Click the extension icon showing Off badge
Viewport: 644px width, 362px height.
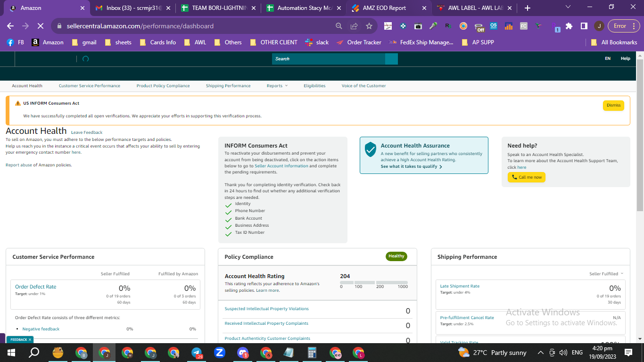point(479,27)
